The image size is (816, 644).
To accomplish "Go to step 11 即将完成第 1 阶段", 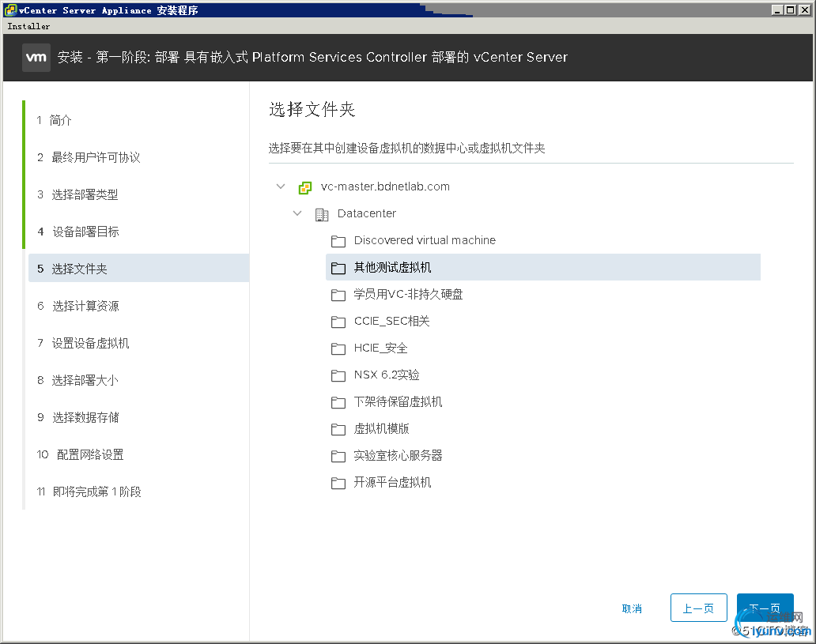I will (x=89, y=491).
